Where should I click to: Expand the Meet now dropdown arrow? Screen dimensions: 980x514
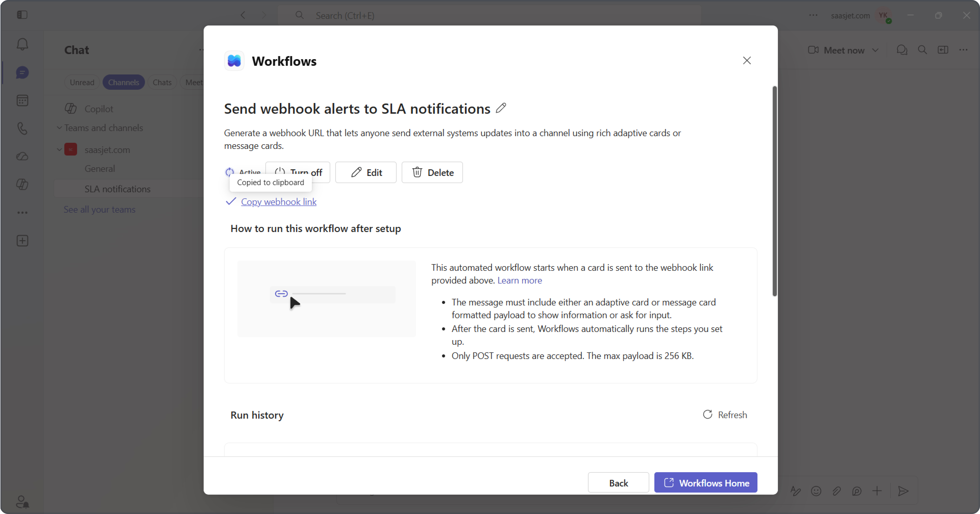pos(875,50)
